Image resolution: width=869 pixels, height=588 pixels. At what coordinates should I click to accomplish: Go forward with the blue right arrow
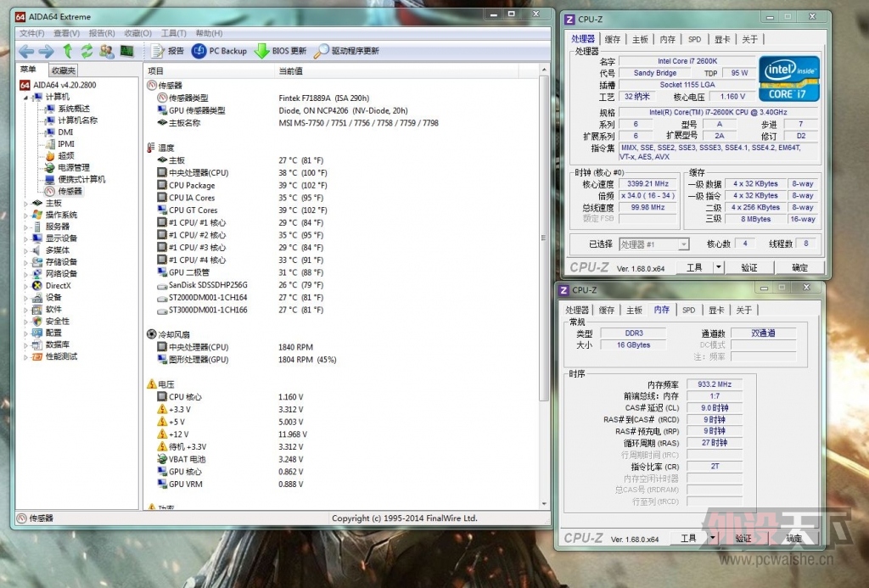pyautogui.click(x=47, y=52)
